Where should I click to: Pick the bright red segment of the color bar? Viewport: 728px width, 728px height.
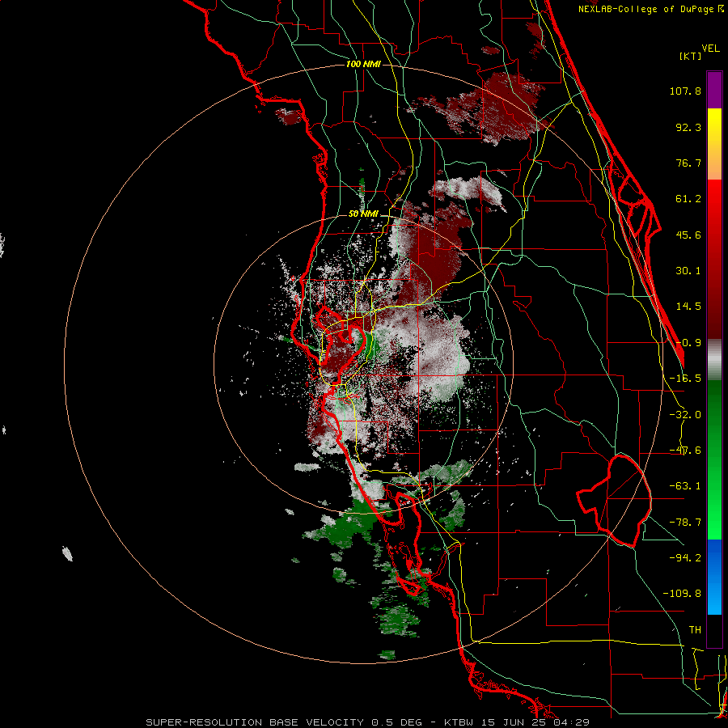coord(714,205)
